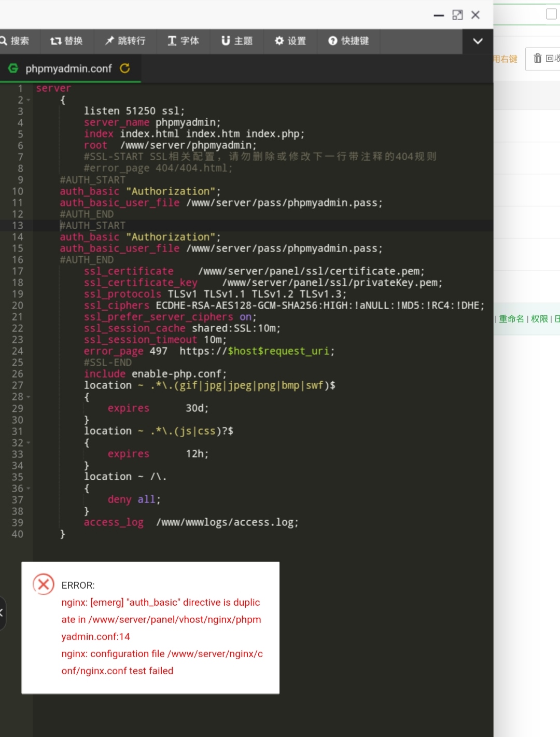Open the 替换 replace tool
Image resolution: width=560 pixels, height=737 pixels.
pyautogui.click(x=66, y=41)
